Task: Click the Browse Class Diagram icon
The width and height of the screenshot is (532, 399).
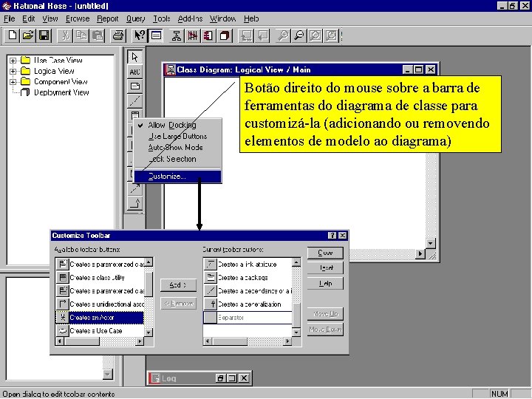Action: coord(177,35)
